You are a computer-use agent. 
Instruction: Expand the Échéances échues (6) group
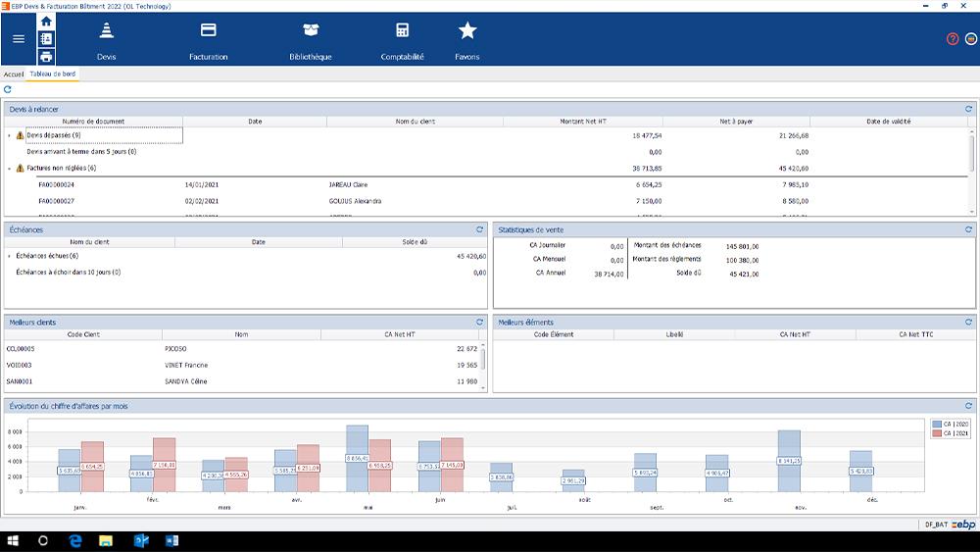[9, 256]
